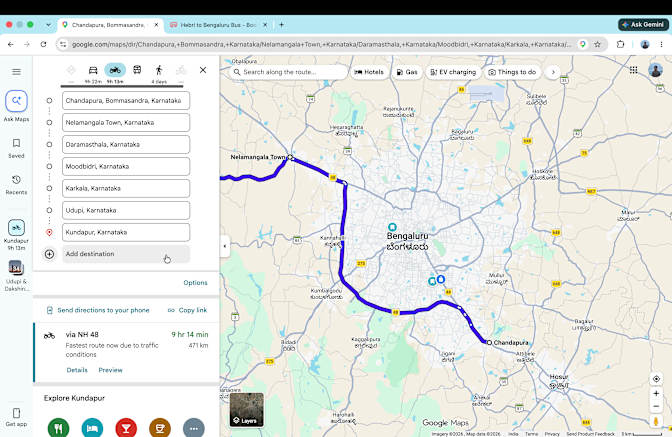Select cycling travel mode

181,70
